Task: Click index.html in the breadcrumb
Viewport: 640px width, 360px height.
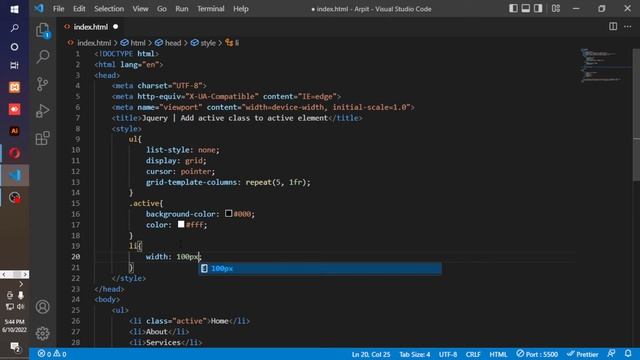Action: (x=94, y=43)
